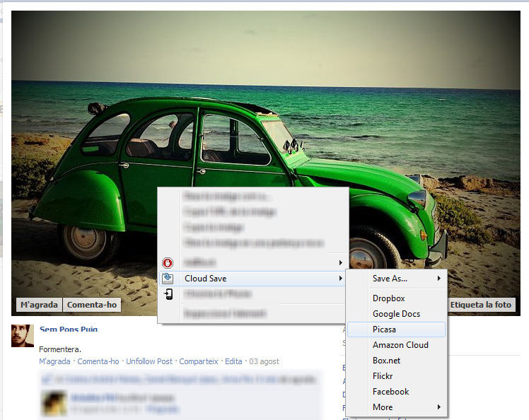This screenshot has width=529, height=420.
Task: Click the Sem Pons Puig name link
Action: [69, 329]
